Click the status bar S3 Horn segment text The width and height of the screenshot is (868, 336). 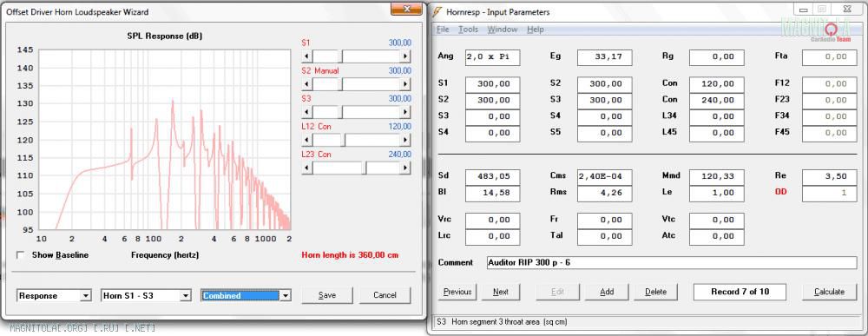502,321
